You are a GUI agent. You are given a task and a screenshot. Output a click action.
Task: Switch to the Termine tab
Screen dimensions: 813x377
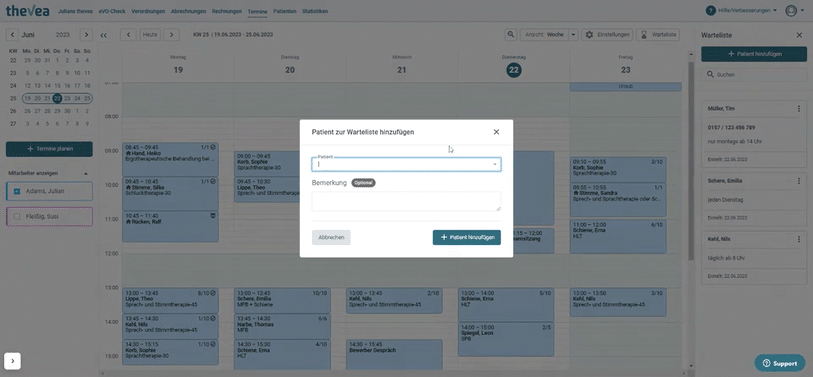pos(258,11)
